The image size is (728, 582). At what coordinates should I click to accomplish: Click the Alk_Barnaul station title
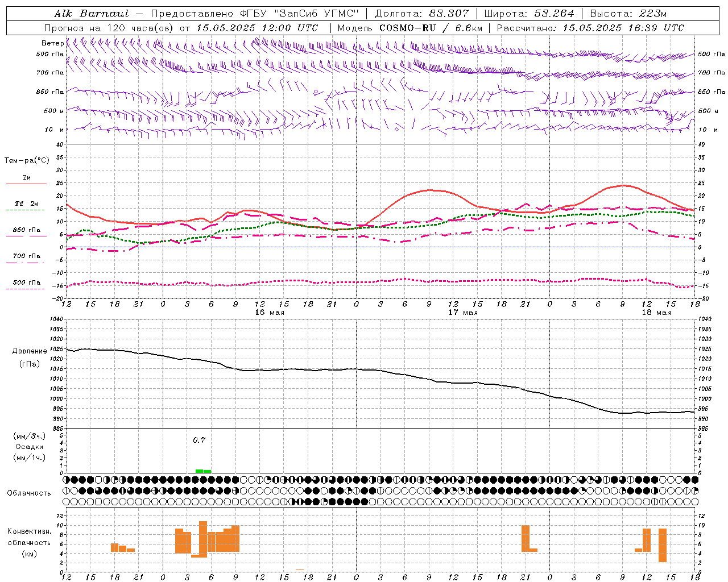tap(92, 14)
